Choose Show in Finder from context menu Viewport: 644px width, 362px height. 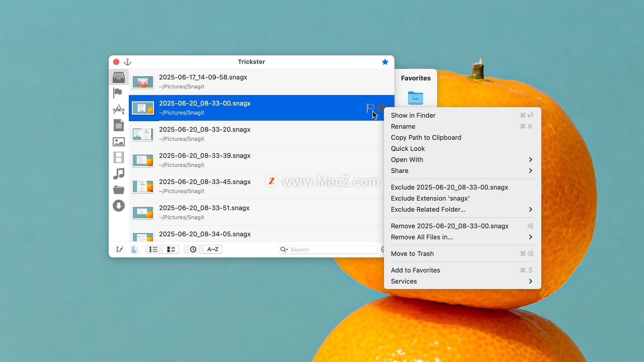pos(463,115)
